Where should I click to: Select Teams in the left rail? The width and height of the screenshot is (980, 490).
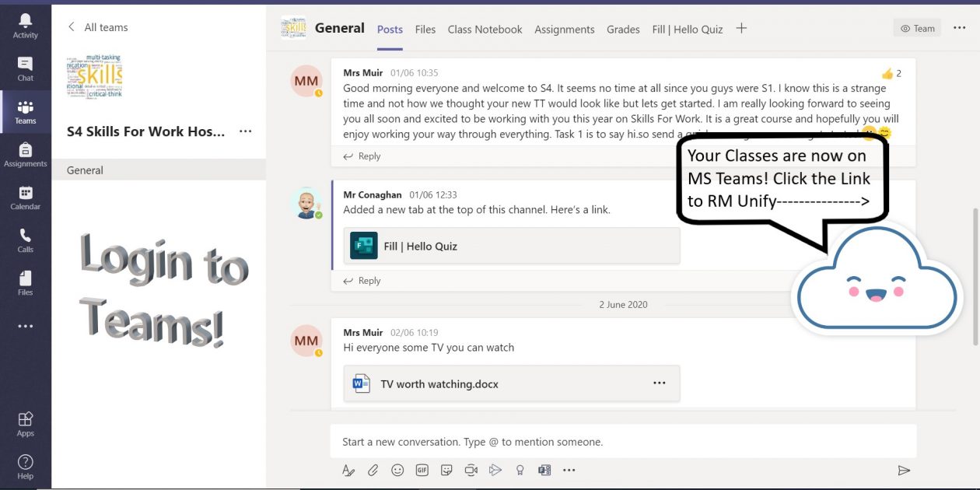point(25,112)
